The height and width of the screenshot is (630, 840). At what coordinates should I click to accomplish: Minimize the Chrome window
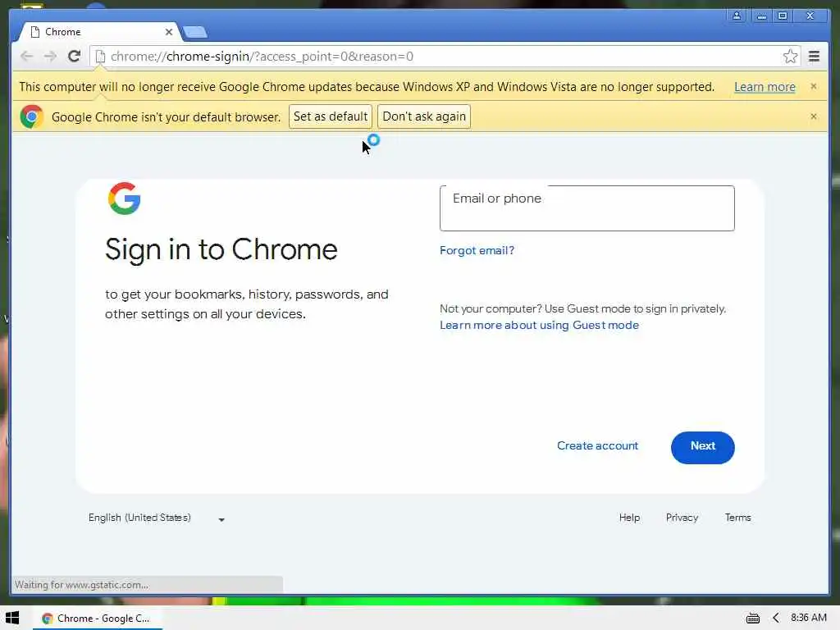[x=760, y=16]
